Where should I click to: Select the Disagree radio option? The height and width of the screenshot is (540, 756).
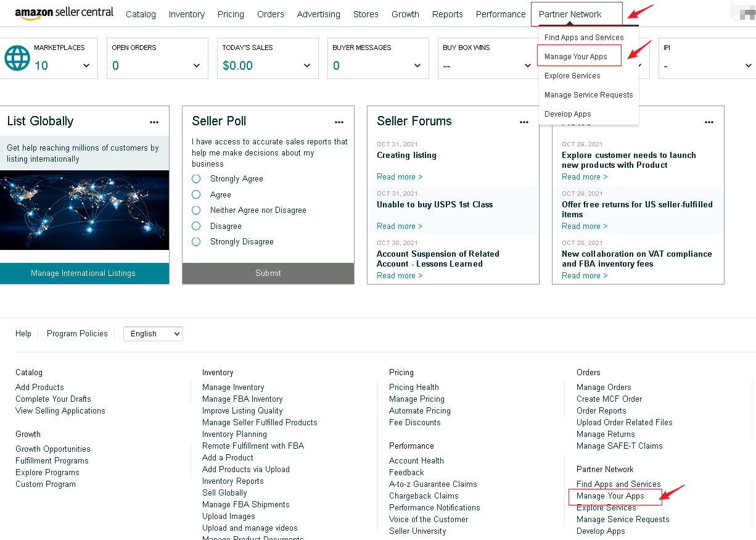tap(196, 226)
